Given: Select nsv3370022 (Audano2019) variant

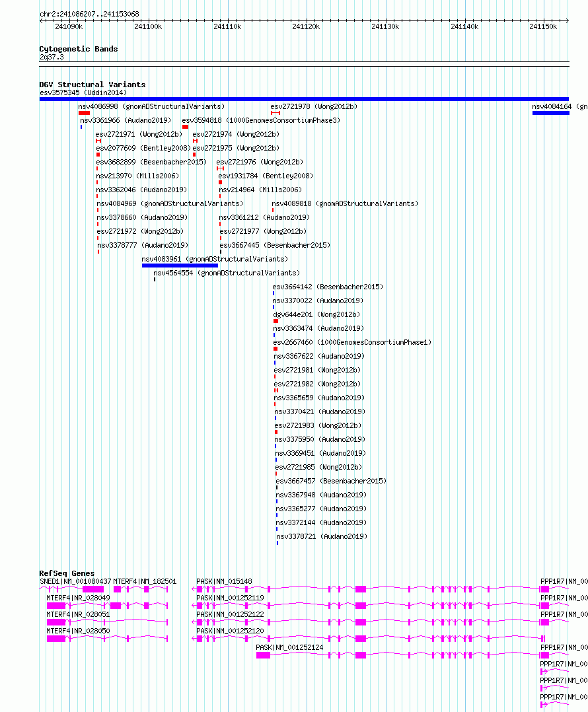Looking at the screenshot, I should (318, 301).
